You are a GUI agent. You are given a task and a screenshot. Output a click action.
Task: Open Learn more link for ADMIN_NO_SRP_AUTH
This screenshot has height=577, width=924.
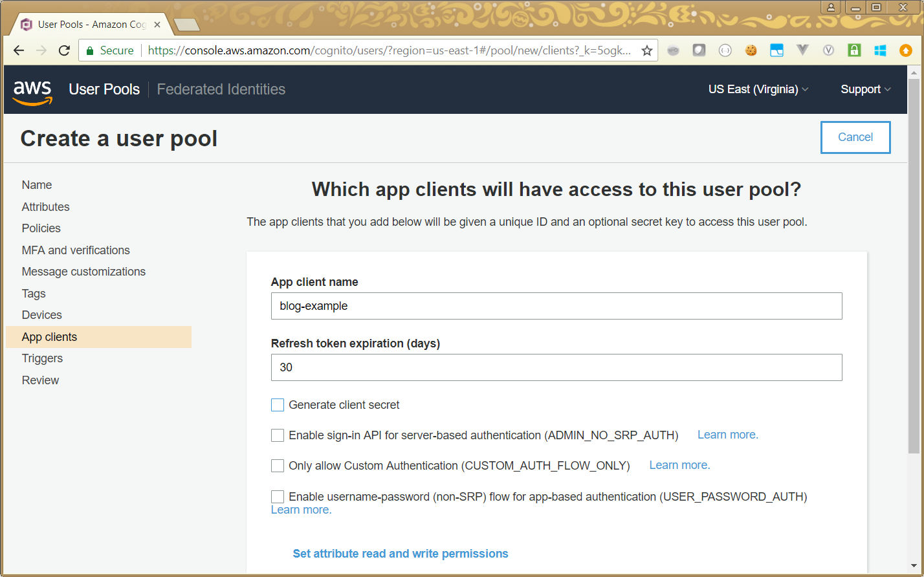pyautogui.click(x=727, y=435)
